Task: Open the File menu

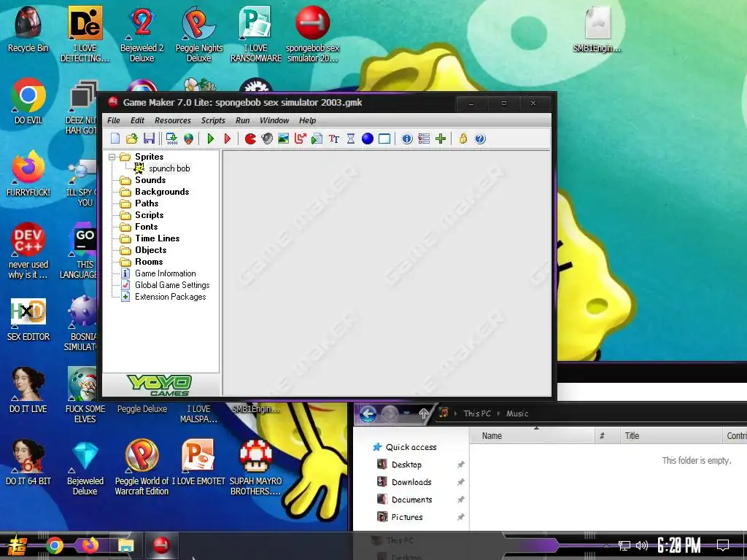Action: pos(113,120)
